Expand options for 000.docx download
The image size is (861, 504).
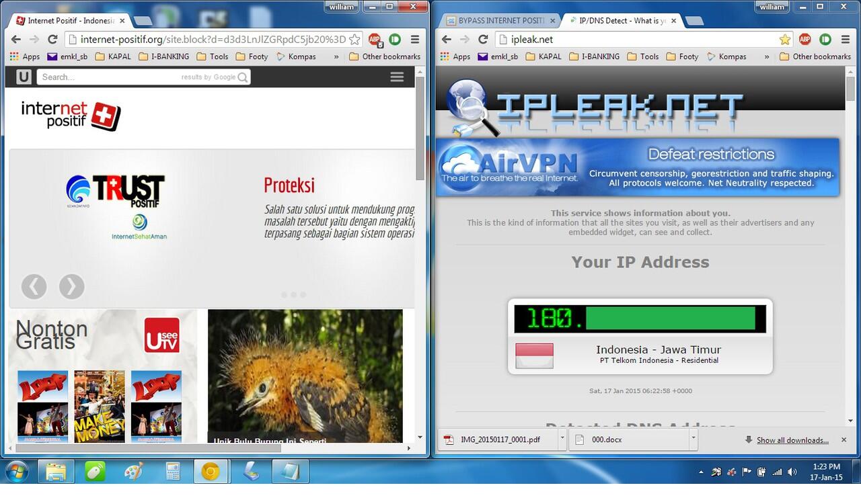coord(693,440)
